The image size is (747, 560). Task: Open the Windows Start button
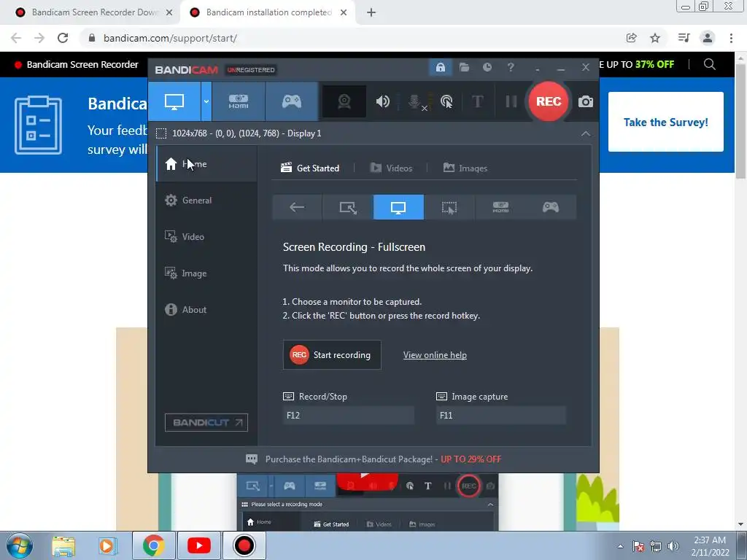[19, 545]
